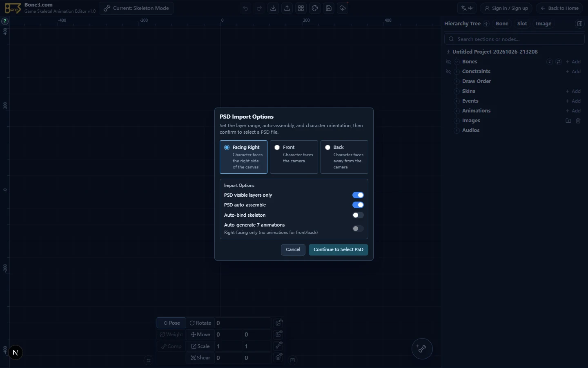588x368 pixels.
Task: Open the color palette theme icon
Action: pos(315,8)
